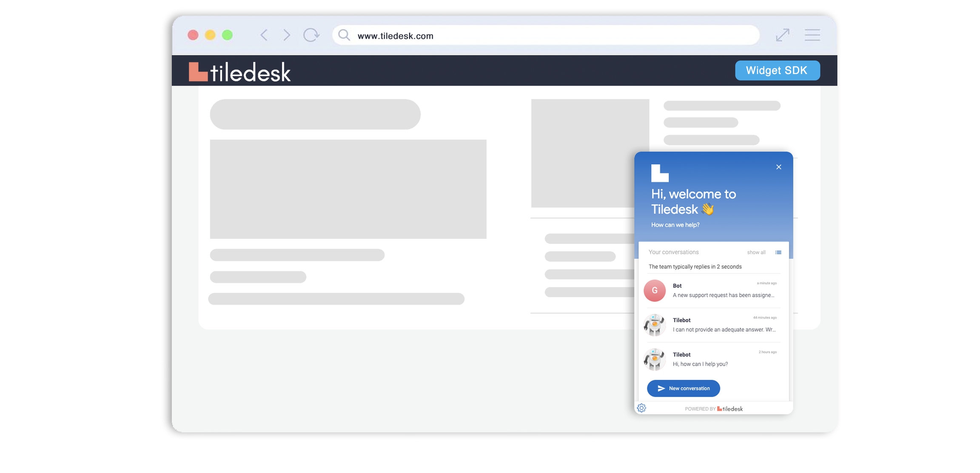Start a New conversation
The width and height of the screenshot is (980, 473).
point(683,388)
